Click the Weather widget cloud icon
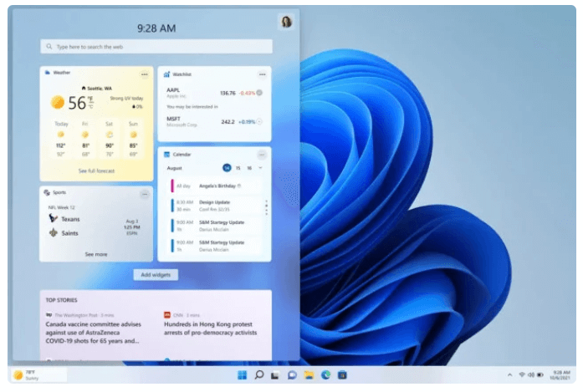Image resolution: width=583 pixels, height=392 pixels. coord(48,73)
